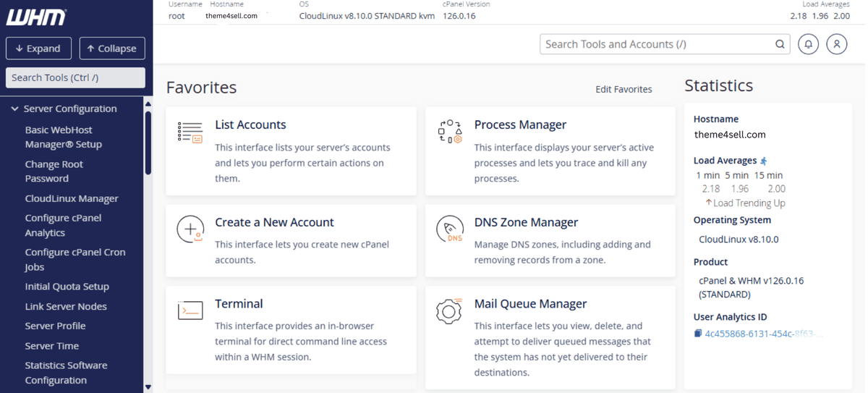Click the Create a New Account icon
This screenshot has height=393, width=868.
[190, 229]
